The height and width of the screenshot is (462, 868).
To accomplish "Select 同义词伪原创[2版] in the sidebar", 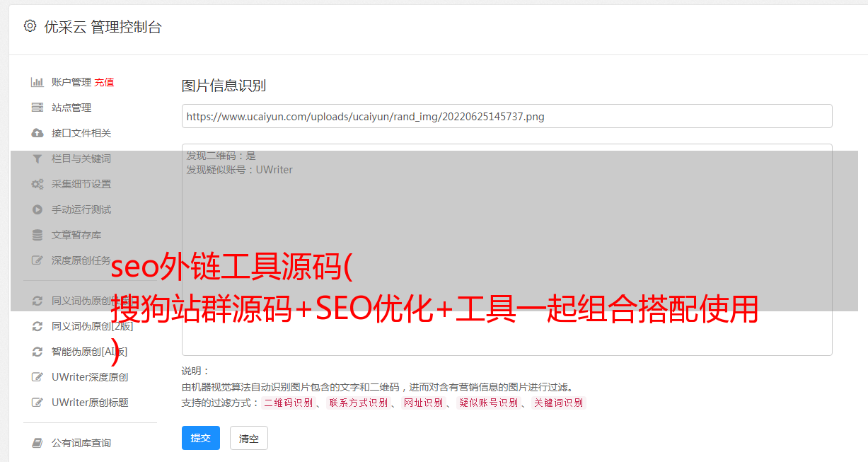I will (x=92, y=326).
